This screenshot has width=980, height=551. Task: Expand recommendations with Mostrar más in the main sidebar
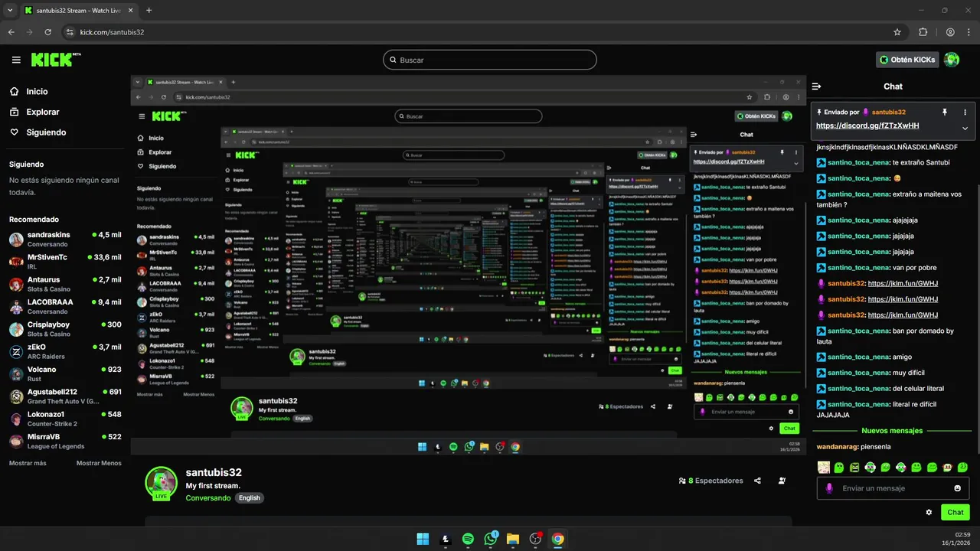pos(28,463)
